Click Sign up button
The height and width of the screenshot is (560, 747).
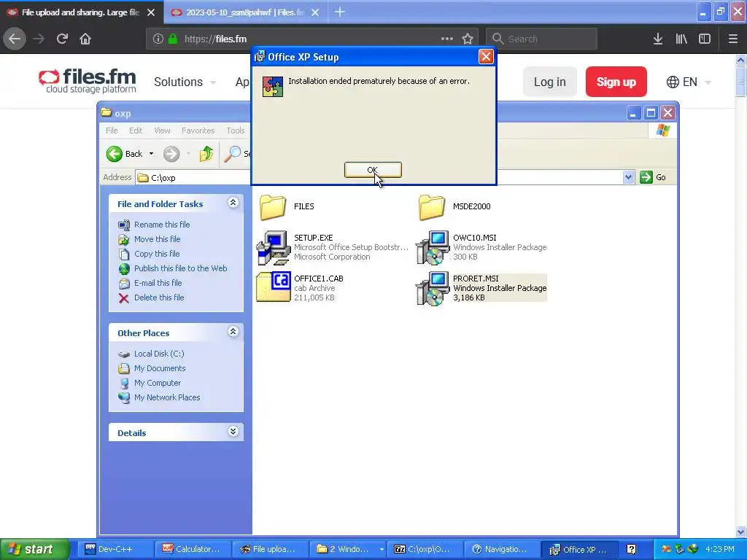(616, 82)
